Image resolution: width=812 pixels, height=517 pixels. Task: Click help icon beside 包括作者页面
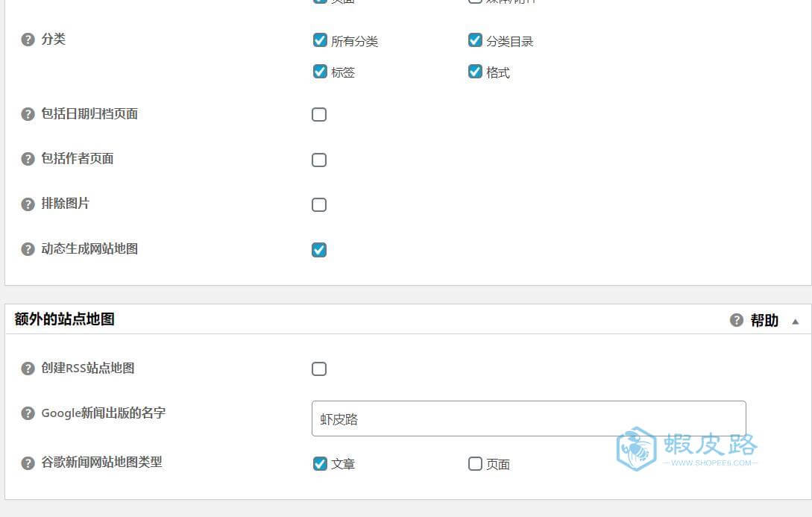(x=28, y=159)
